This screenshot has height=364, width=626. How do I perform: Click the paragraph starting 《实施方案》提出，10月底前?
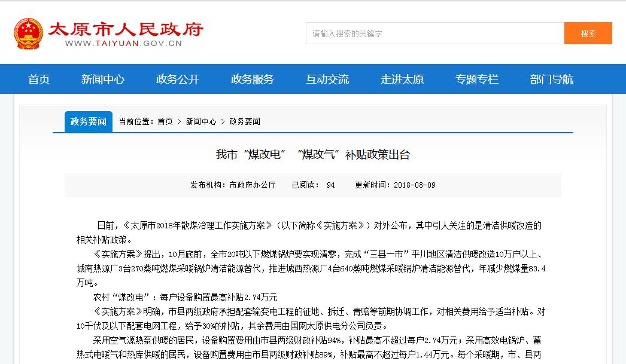coord(311,268)
